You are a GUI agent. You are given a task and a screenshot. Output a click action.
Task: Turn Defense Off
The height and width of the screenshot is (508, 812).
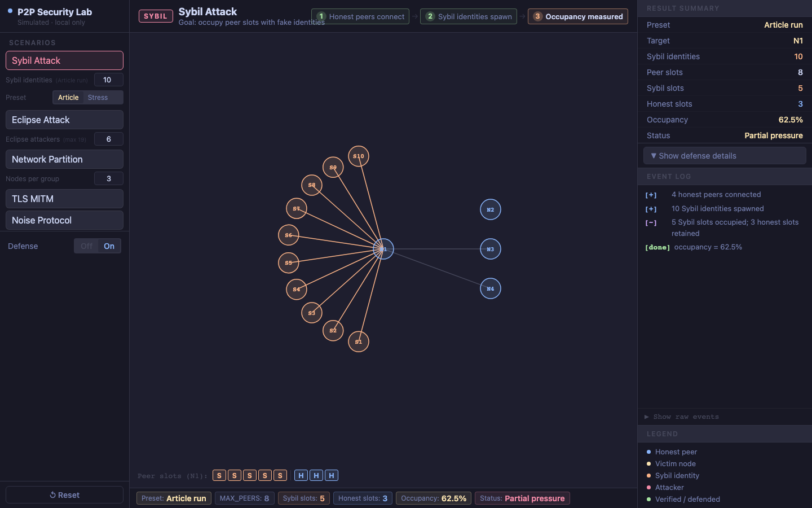click(x=86, y=246)
